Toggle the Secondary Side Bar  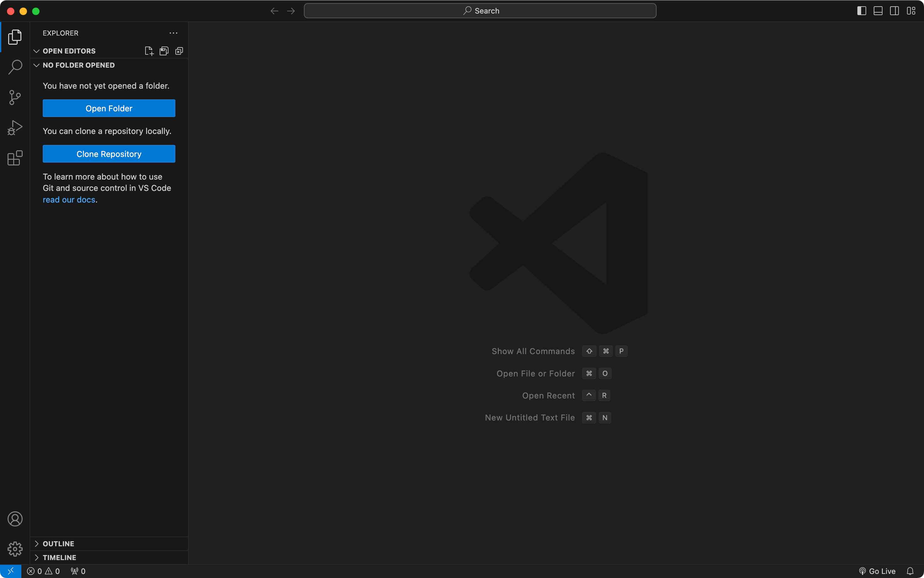[894, 11]
